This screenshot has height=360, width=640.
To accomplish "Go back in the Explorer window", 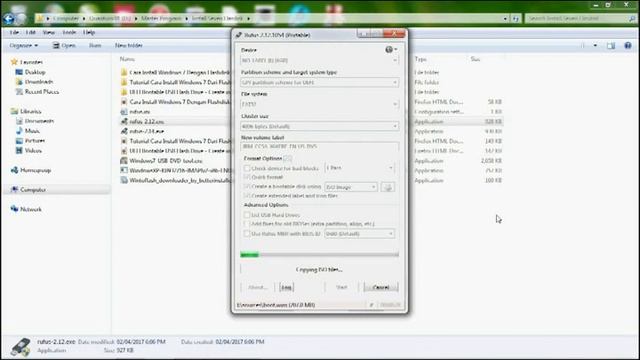I will point(9,18).
